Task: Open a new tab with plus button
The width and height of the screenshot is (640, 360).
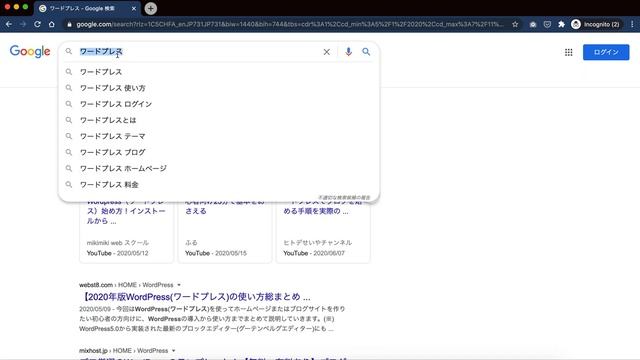Action: (151, 8)
